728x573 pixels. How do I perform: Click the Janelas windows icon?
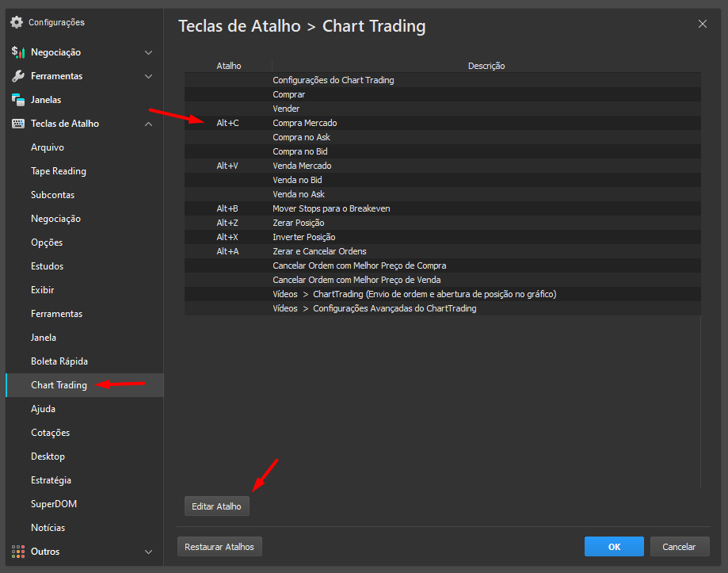coord(17,100)
